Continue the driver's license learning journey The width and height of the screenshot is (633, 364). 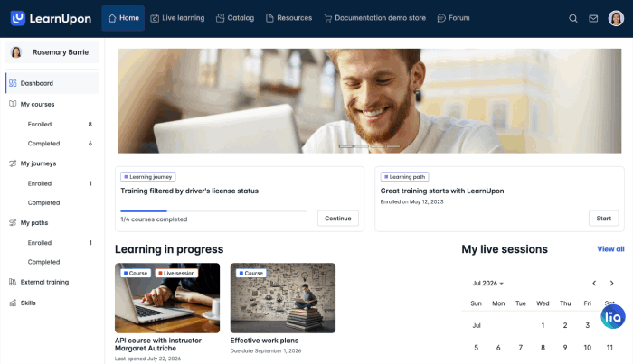(338, 218)
